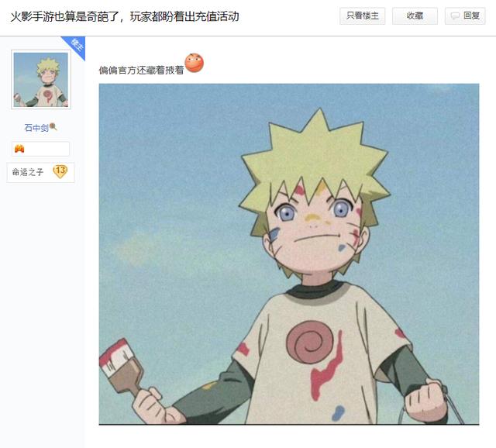This screenshot has height=448, width=496.
Task: Click the magnifier icon beside 石中剑
Action: click(x=53, y=126)
